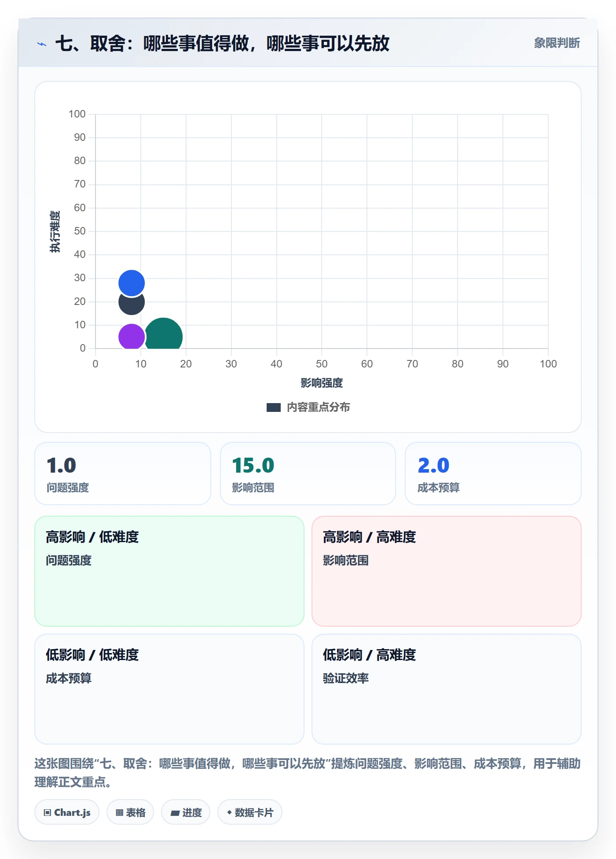Screen dimensions: 616x859
Task: Select the teal green bubble on chart
Action: point(165,334)
